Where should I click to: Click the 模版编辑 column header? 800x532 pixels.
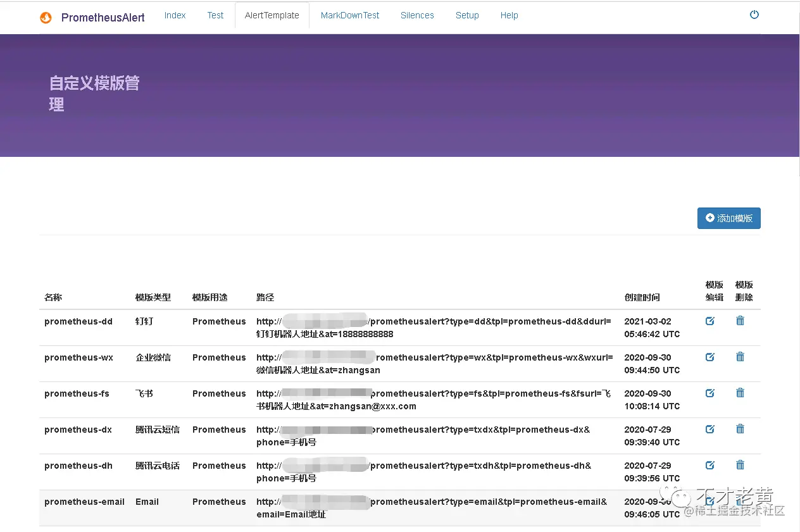[715, 291]
